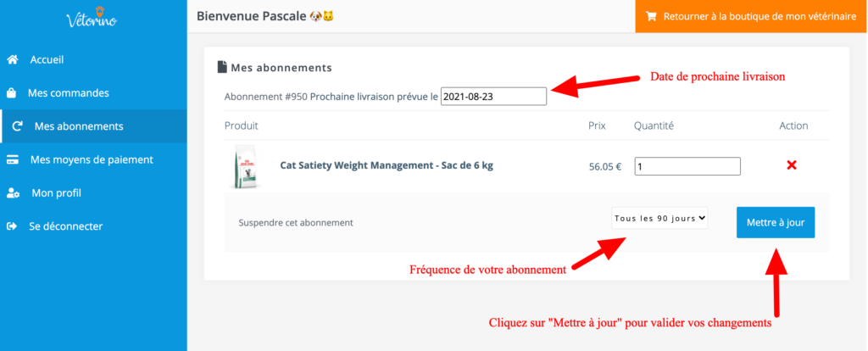Click Retourner à la boutique de mon vétérinaire
The height and width of the screenshot is (351, 868).
pos(752,16)
